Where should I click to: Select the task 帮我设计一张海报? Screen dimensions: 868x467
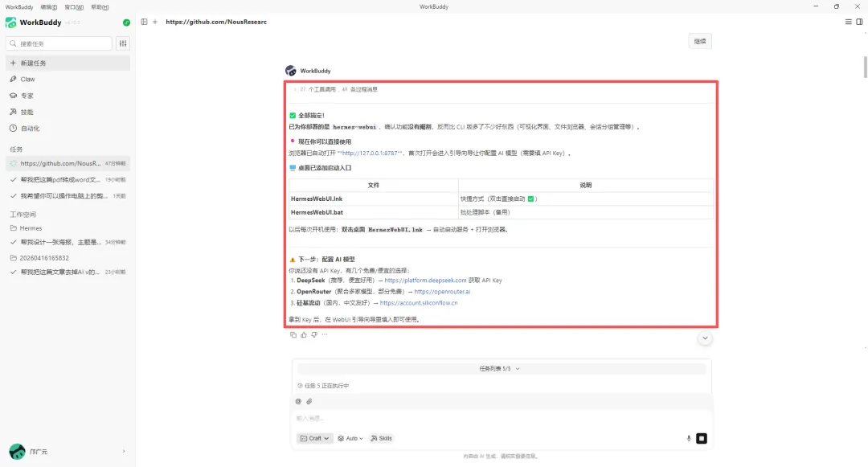tap(68, 243)
